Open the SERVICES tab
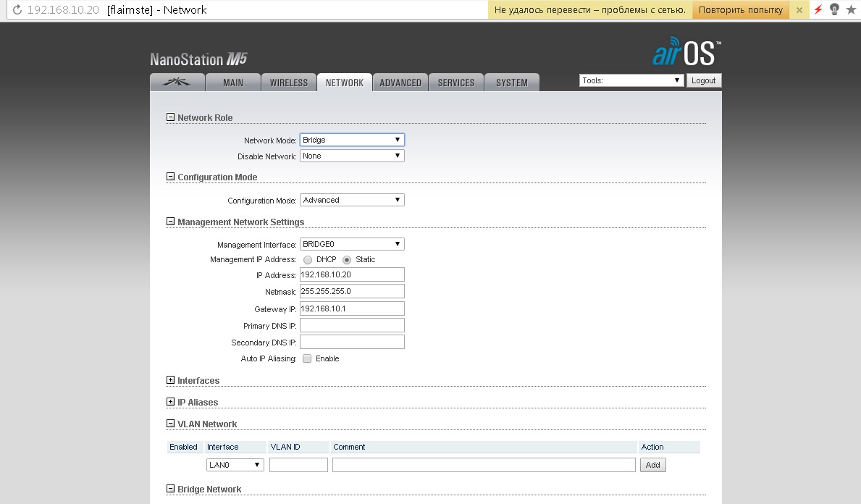Image resolution: width=861 pixels, height=504 pixels. point(456,83)
